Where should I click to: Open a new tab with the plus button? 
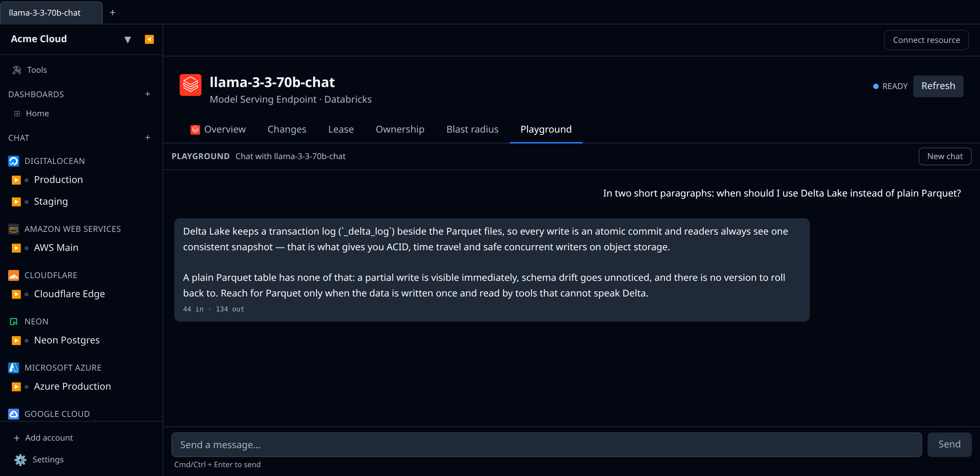(x=112, y=13)
